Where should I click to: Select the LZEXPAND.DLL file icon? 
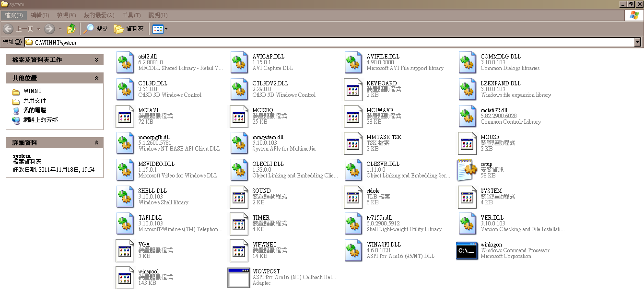[x=468, y=89]
